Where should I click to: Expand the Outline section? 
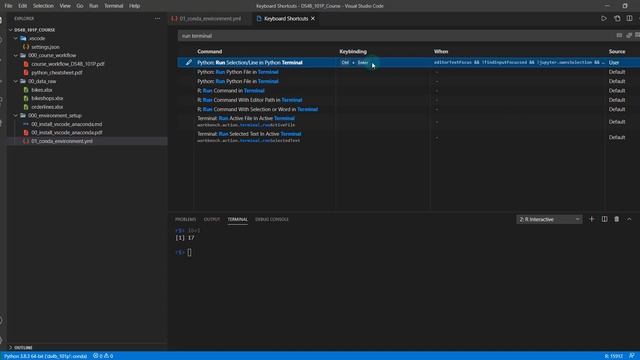point(11,347)
